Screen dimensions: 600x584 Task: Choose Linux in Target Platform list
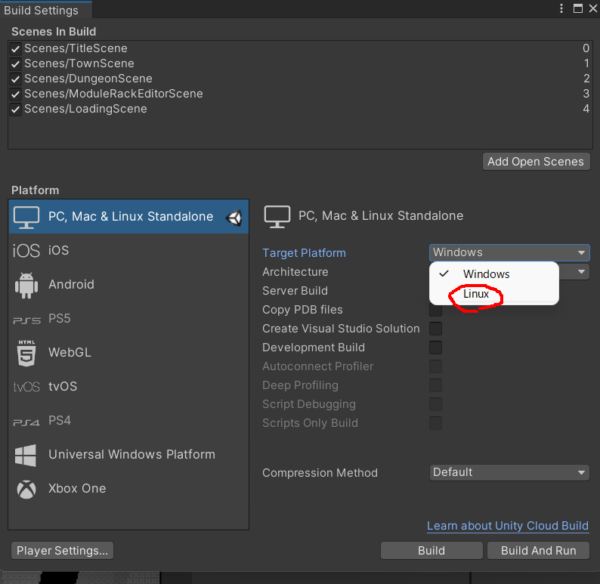(x=494, y=294)
